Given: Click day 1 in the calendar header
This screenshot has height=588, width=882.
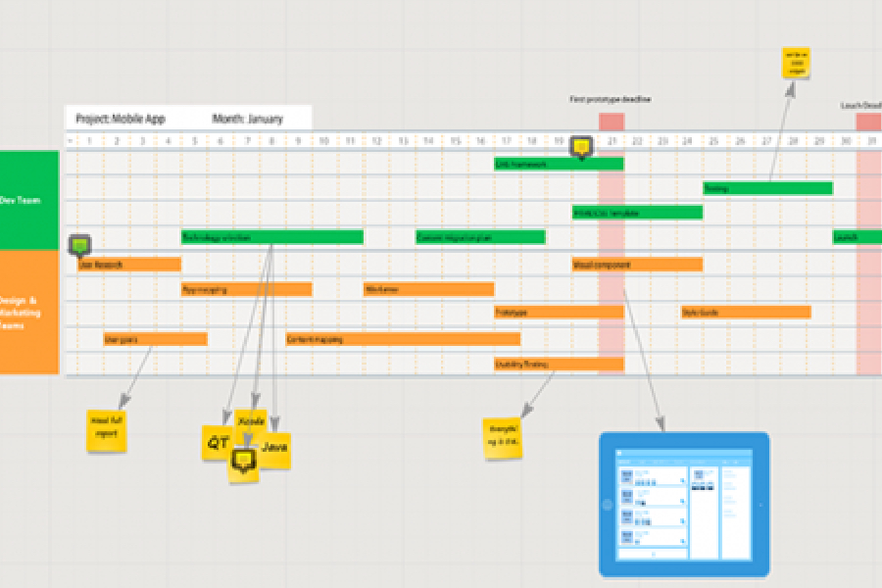Looking at the screenshot, I should click(90, 141).
